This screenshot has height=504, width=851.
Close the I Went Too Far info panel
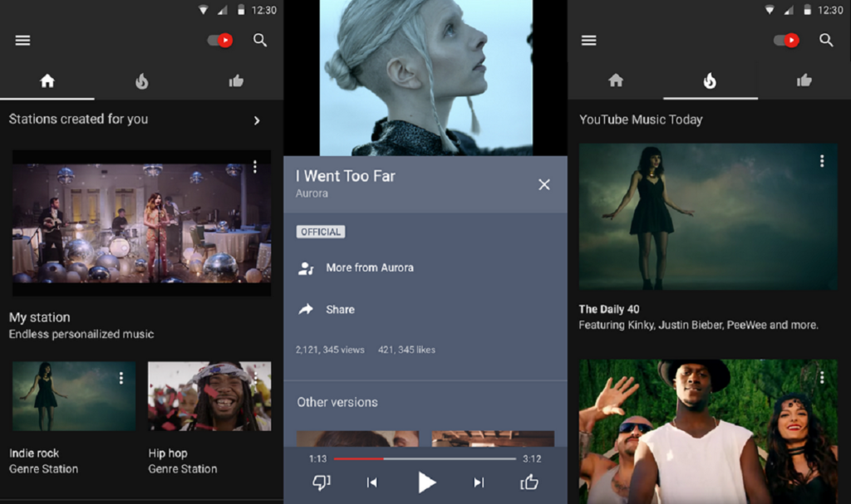click(x=544, y=184)
